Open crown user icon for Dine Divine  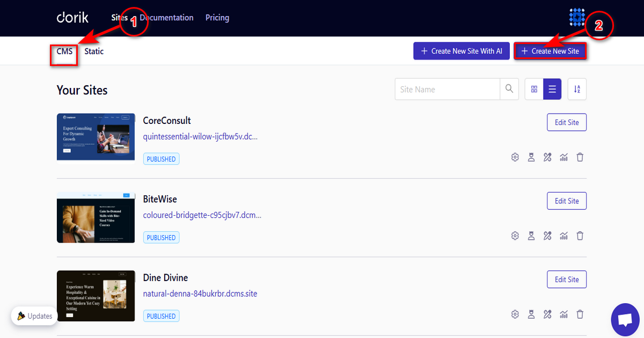(x=531, y=314)
